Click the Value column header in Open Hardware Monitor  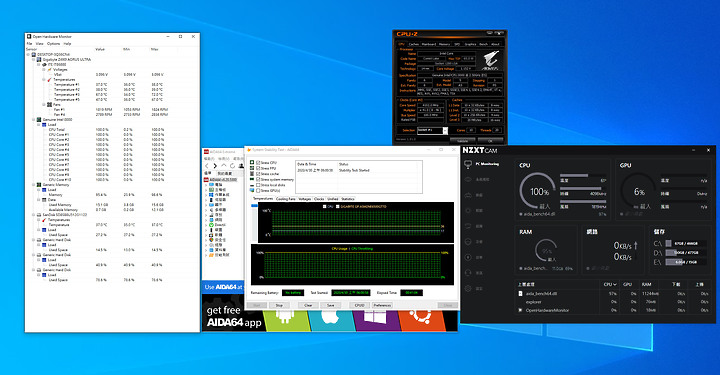100,49
